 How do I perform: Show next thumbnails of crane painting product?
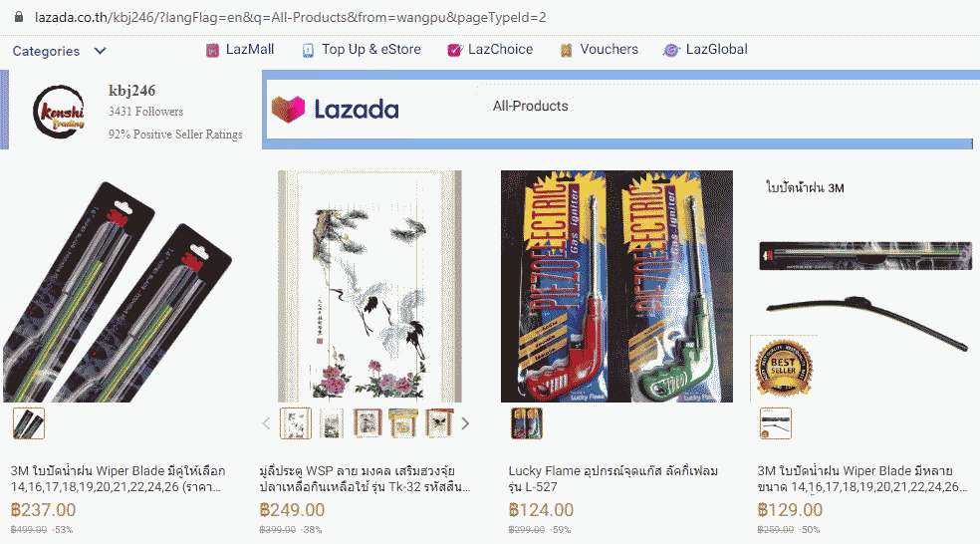coord(465,423)
